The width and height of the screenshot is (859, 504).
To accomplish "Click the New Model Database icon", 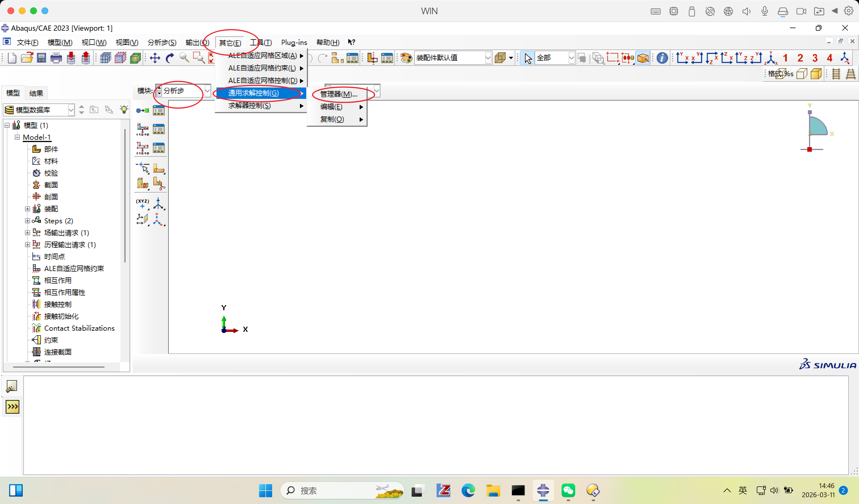I will click(x=12, y=58).
